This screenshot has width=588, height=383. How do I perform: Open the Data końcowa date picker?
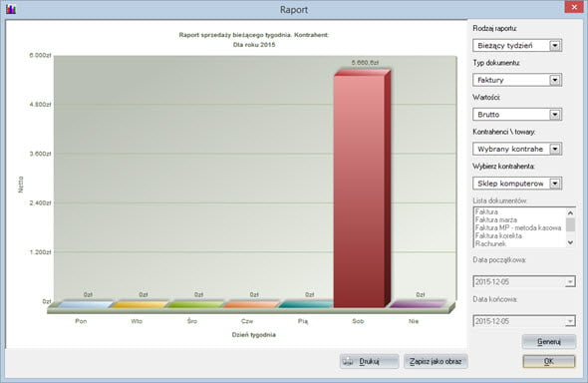[x=570, y=321]
